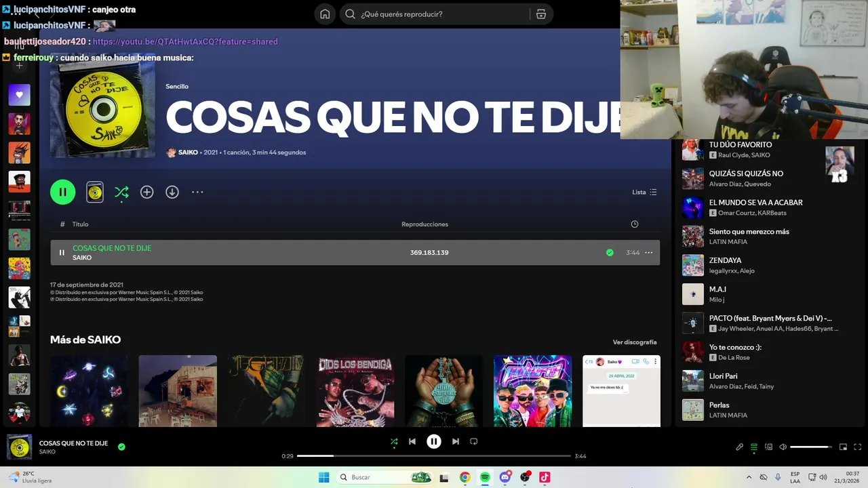Toggle repeat in the player bar
868x488 pixels.
point(474,441)
